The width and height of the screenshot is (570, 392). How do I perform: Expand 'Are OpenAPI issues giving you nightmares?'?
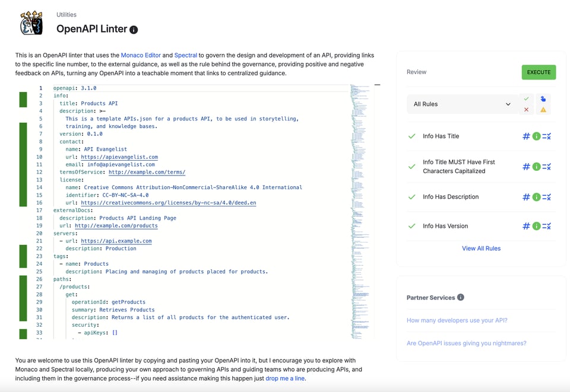click(x=466, y=343)
